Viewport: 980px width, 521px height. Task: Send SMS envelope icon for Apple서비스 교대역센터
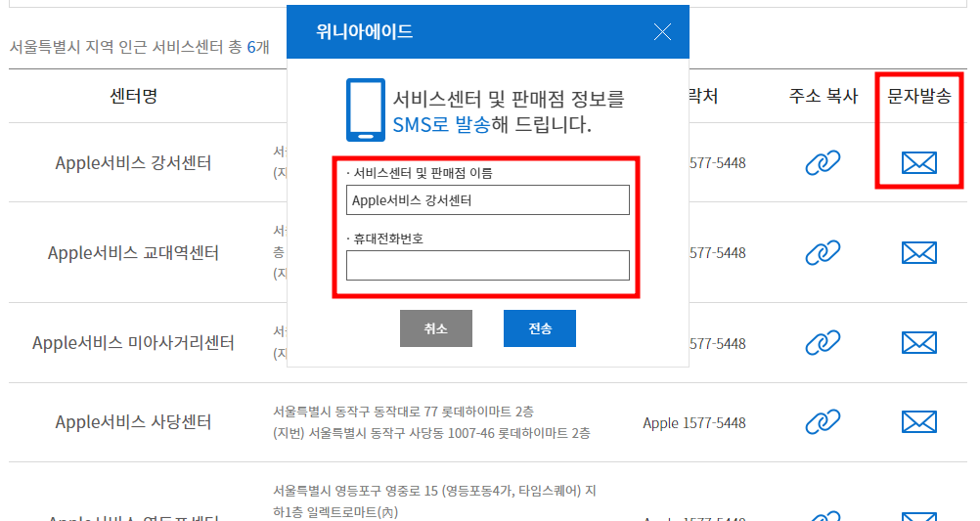[918, 253]
